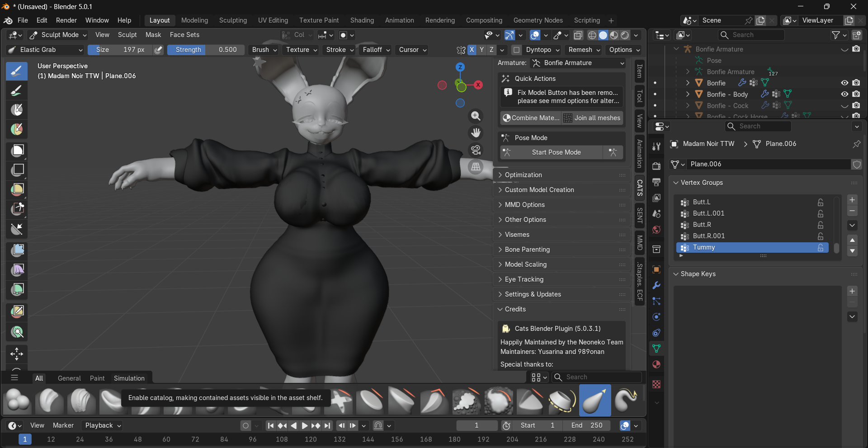The image size is (868, 448).
Task: Toggle visibility eye of Bonfie object
Action: click(844, 83)
